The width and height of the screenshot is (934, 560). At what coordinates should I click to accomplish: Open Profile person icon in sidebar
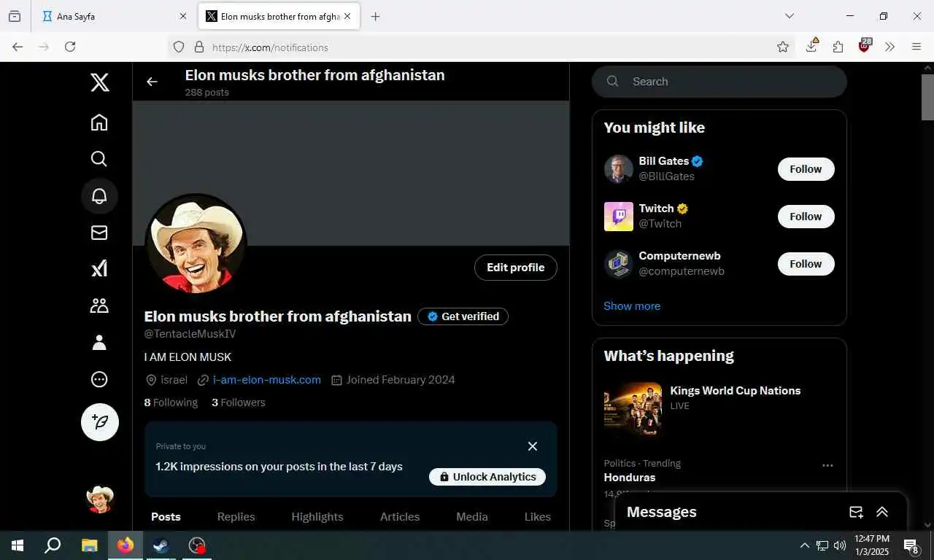99,343
